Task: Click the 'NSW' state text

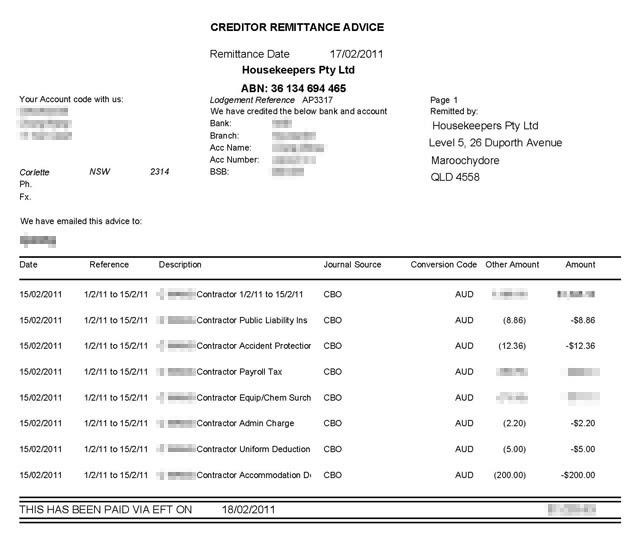Action: (100, 171)
